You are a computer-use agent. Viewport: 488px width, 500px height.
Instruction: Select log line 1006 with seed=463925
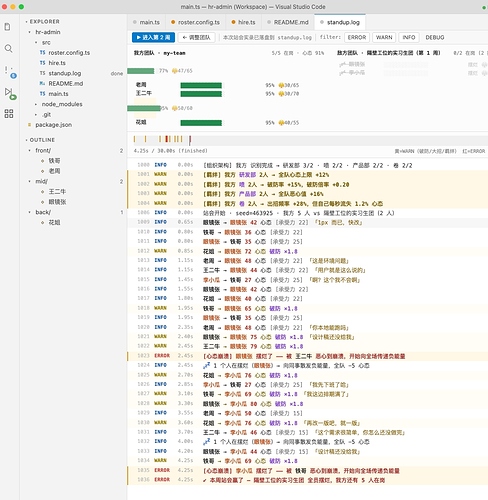point(307,213)
